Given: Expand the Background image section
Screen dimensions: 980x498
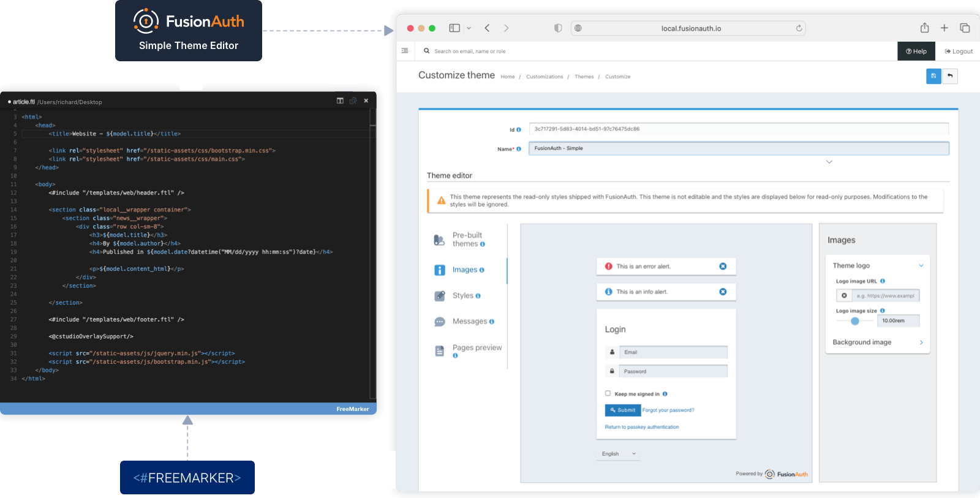Looking at the screenshot, I should point(921,342).
